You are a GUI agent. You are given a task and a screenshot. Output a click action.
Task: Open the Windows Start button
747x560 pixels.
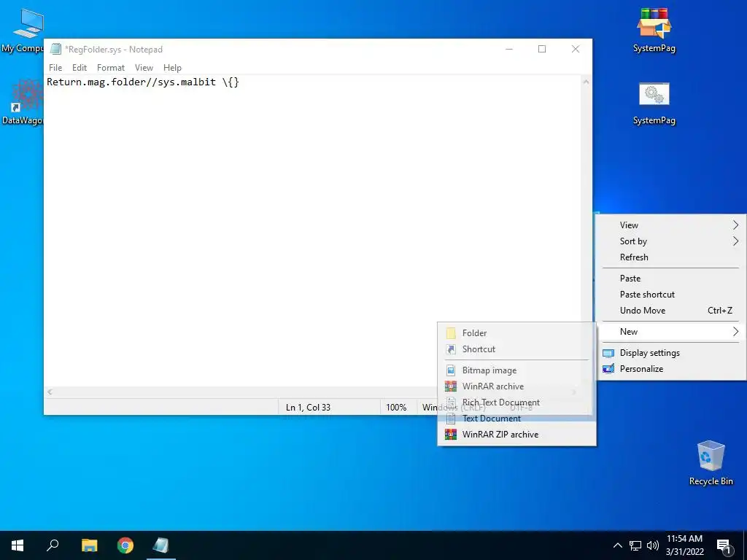[18, 545]
